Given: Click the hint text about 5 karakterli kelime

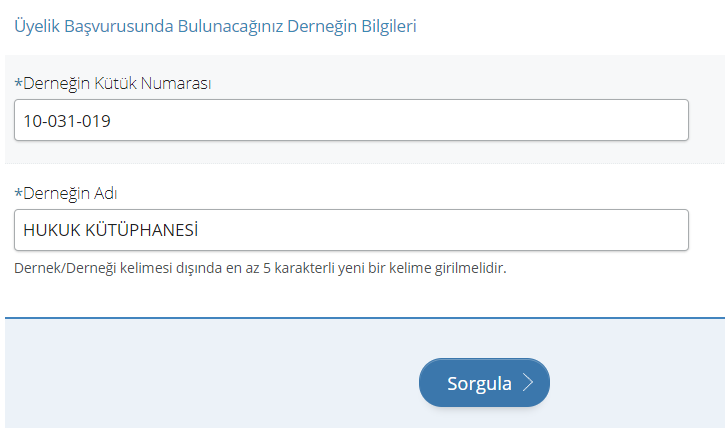Looking at the screenshot, I should 260,268.
